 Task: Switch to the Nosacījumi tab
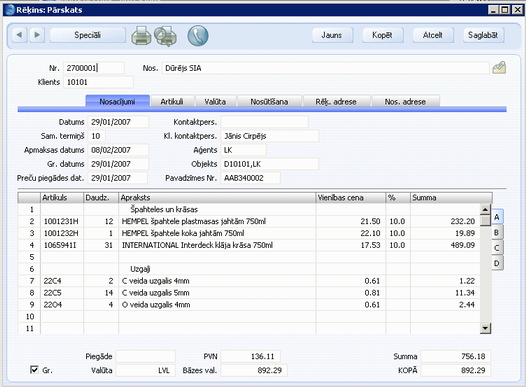(117, 101)
